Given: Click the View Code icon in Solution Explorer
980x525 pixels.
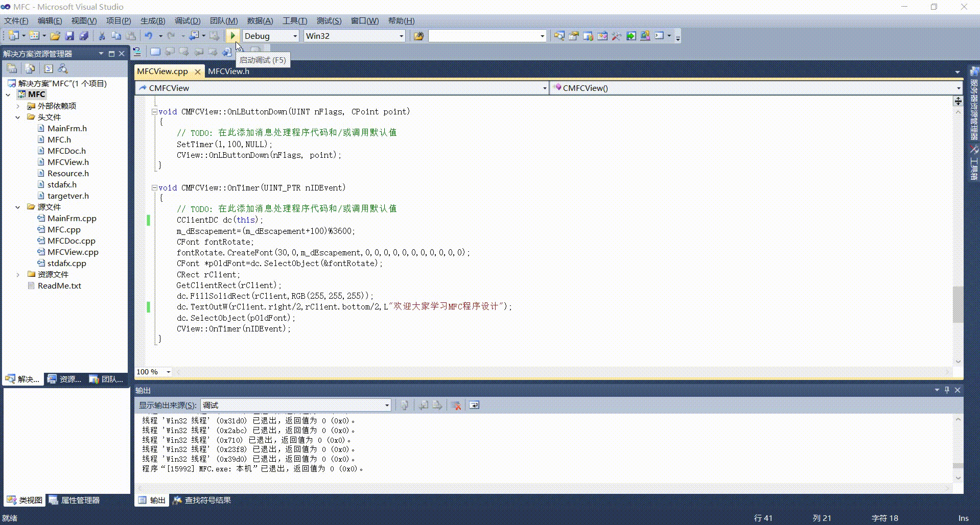Looking at the screenshot, I should click(x=49, y=68).
